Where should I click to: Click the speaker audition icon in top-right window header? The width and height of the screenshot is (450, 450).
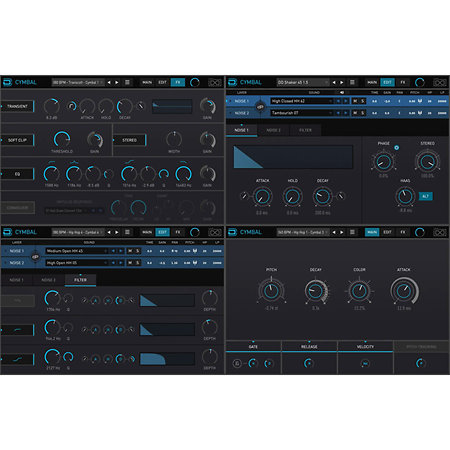tap(342, 92)
